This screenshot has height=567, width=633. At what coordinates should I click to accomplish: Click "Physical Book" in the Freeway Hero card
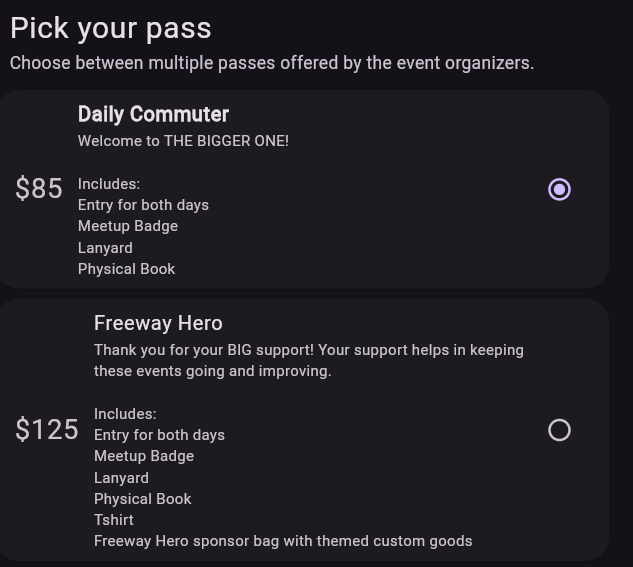pyautogui.click(x=142, y=499)
